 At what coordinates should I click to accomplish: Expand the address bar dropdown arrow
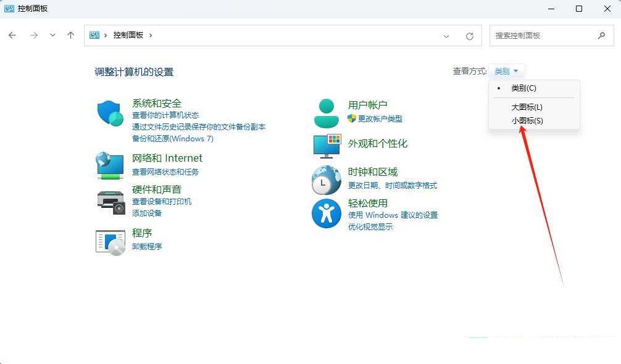(446, 35)
